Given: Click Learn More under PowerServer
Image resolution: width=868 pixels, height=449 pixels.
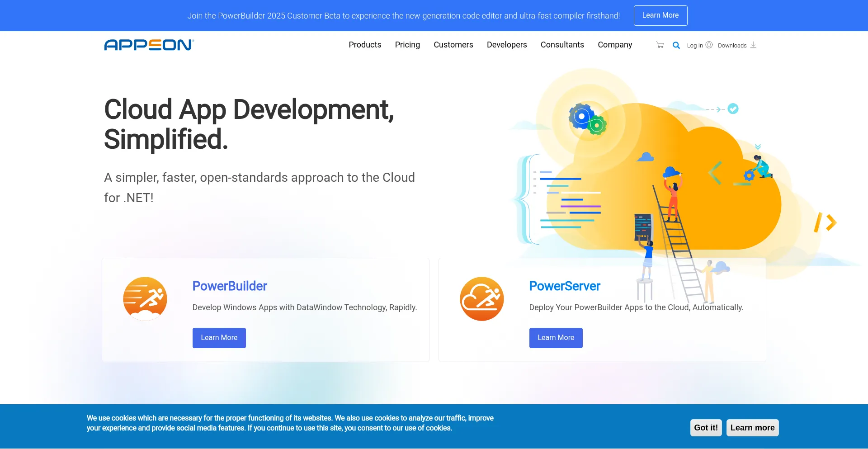Looking at the screenshot, I should click(556, 338).
